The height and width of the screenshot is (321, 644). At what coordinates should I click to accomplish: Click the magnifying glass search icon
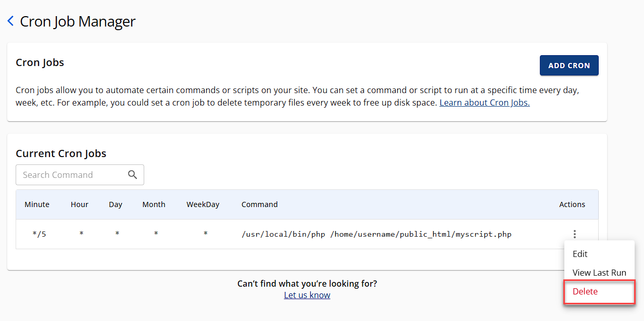(x=133, y=175)
